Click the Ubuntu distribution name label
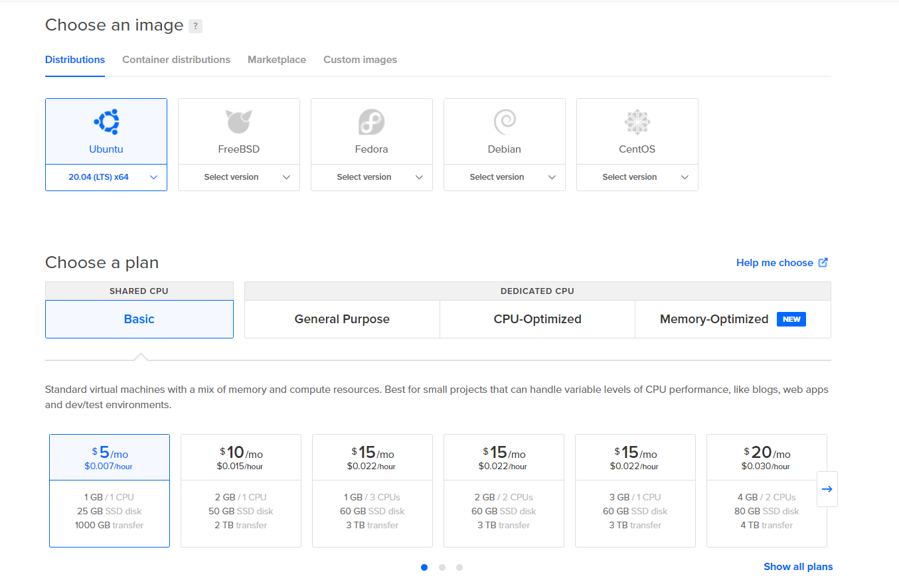Image resolution: width=899 pixels, height=588 pixels. coord(106,149)
